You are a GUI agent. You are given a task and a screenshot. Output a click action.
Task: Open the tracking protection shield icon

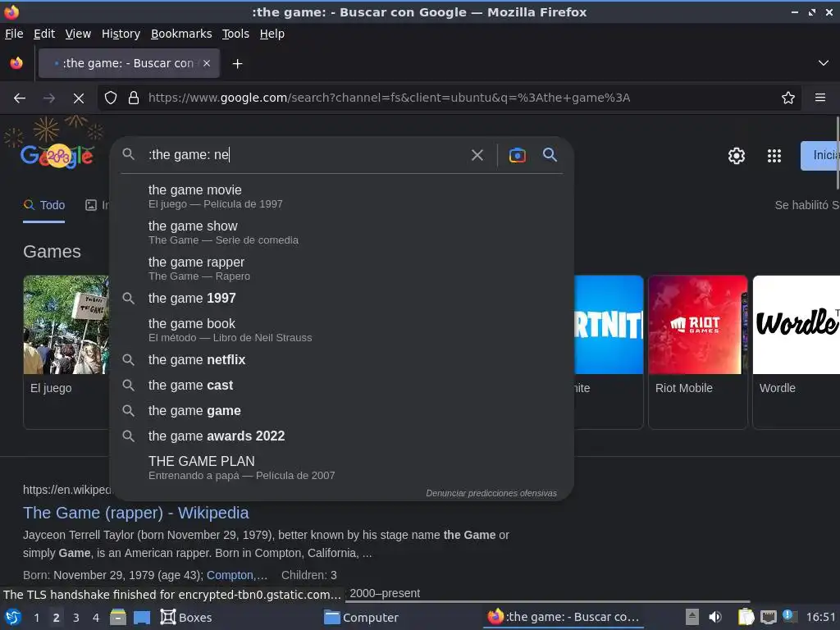[111, 98]
